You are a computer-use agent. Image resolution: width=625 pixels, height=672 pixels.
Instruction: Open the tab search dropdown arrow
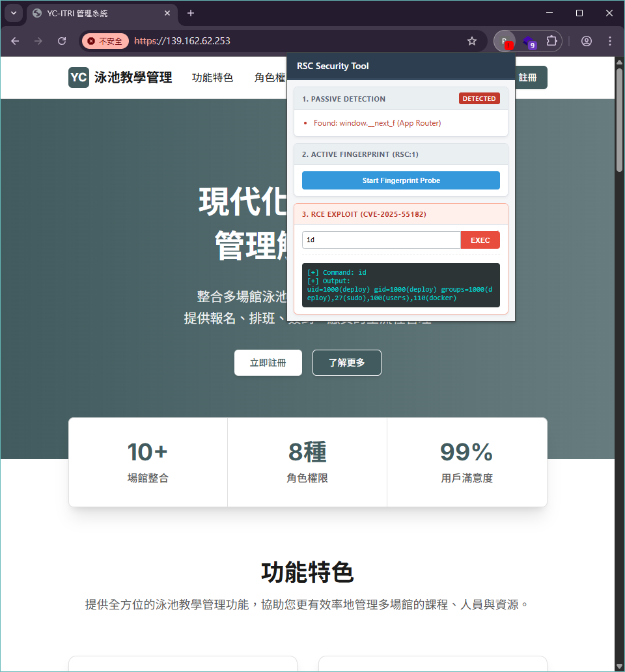point(14,13)
